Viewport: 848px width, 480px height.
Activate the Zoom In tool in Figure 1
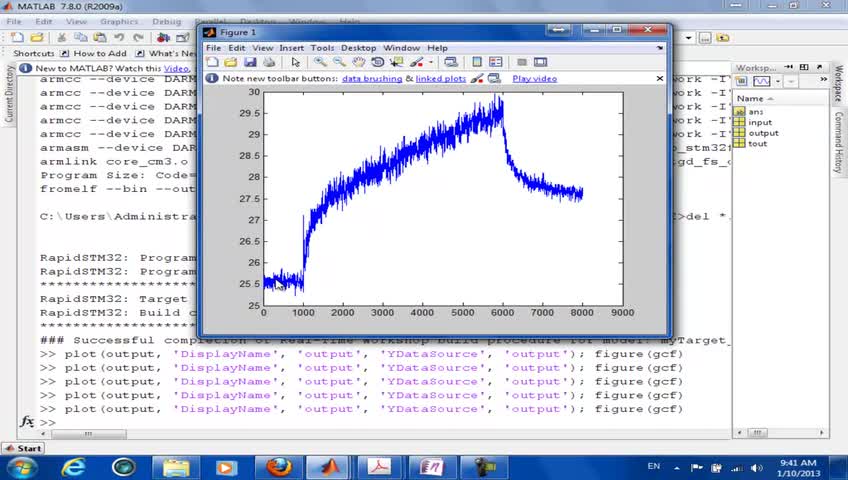[x=320, y=62]
